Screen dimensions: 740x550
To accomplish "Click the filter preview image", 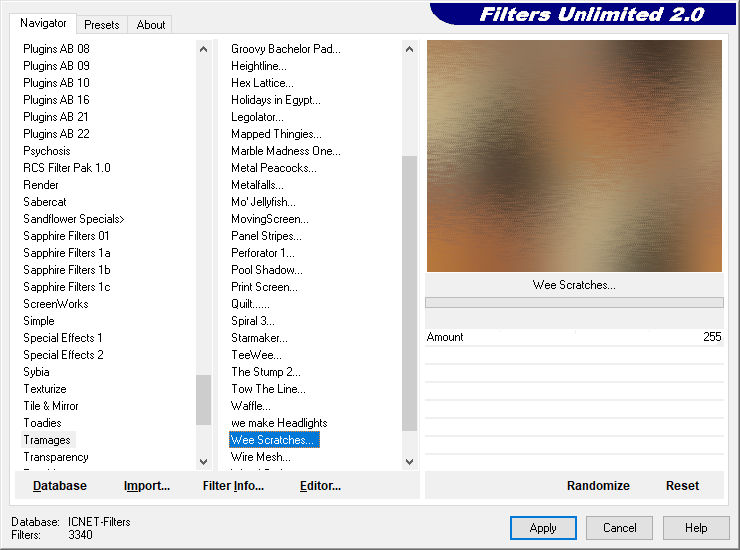I will (574, 156).
